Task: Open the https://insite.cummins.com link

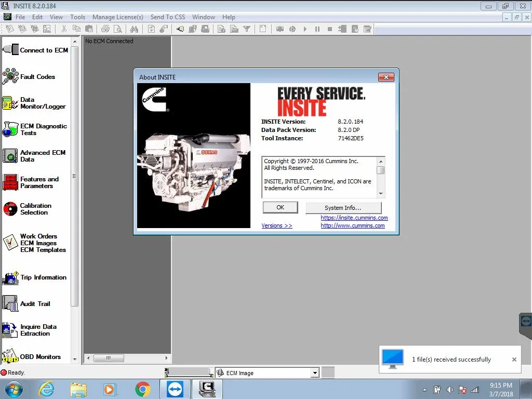Action: pos(354,218)
